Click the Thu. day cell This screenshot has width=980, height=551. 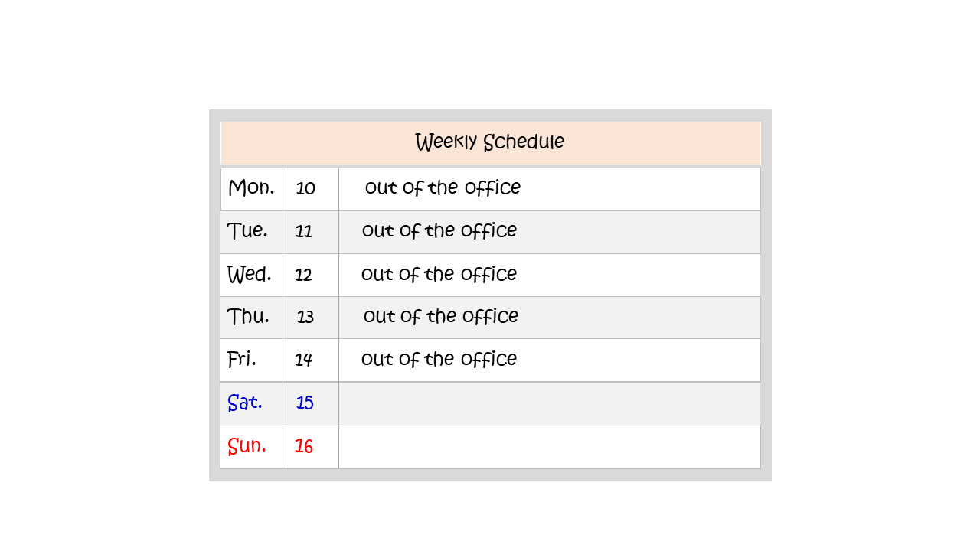point(252,318)
